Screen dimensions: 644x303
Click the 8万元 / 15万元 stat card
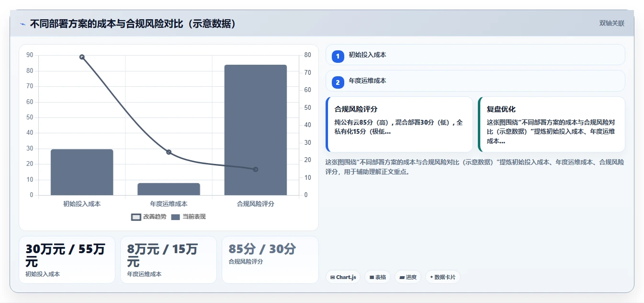(x=169, y=260)
